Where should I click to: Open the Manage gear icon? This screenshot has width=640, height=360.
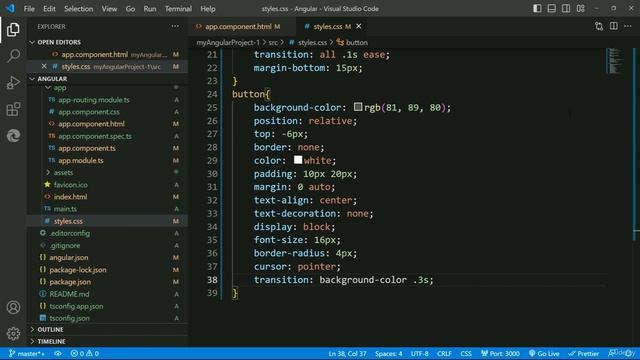(13, 333)
